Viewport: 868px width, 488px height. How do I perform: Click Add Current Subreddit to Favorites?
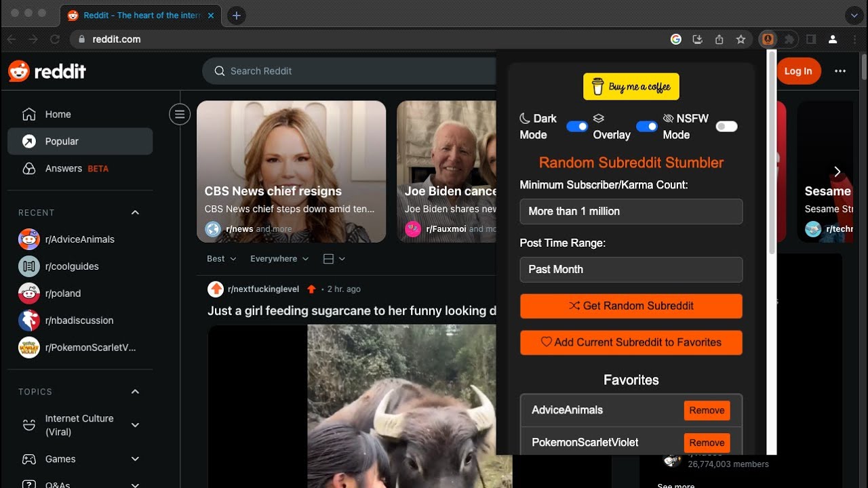631,342
